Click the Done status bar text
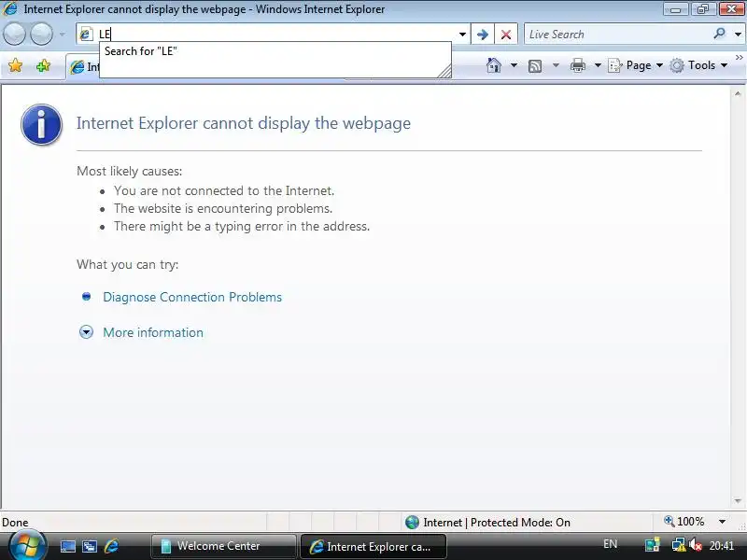Screen dimensions: 747x560 point(15,523)
